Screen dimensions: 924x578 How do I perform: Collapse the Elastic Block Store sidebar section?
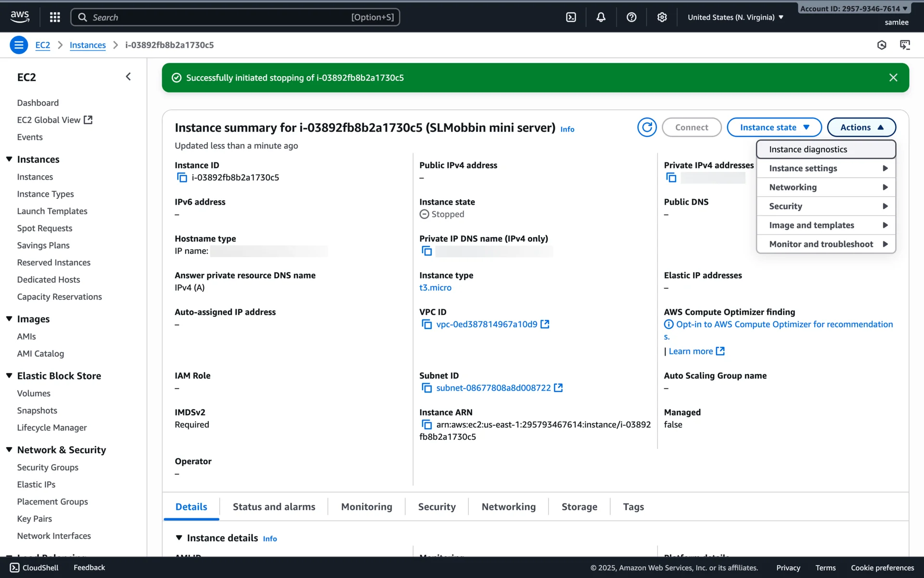(9, 376)
